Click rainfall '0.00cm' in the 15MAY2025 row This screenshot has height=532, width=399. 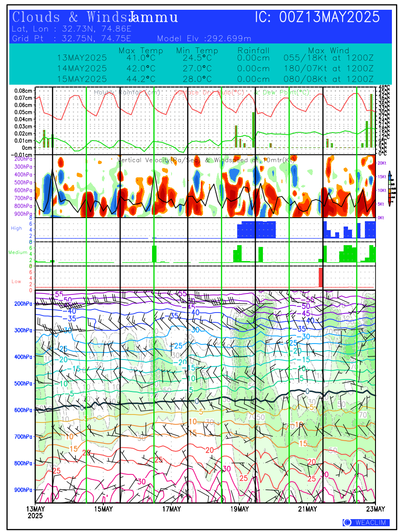click(254, 79)
